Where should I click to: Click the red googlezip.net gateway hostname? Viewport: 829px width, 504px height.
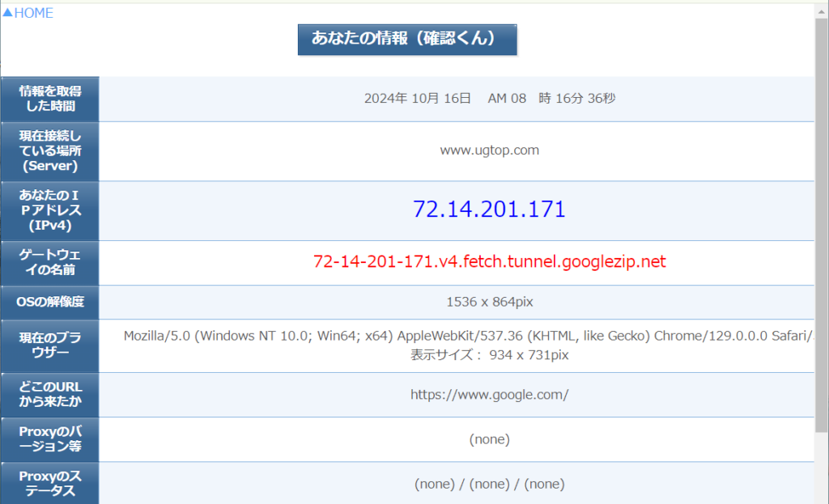click(x=489, y=261)
